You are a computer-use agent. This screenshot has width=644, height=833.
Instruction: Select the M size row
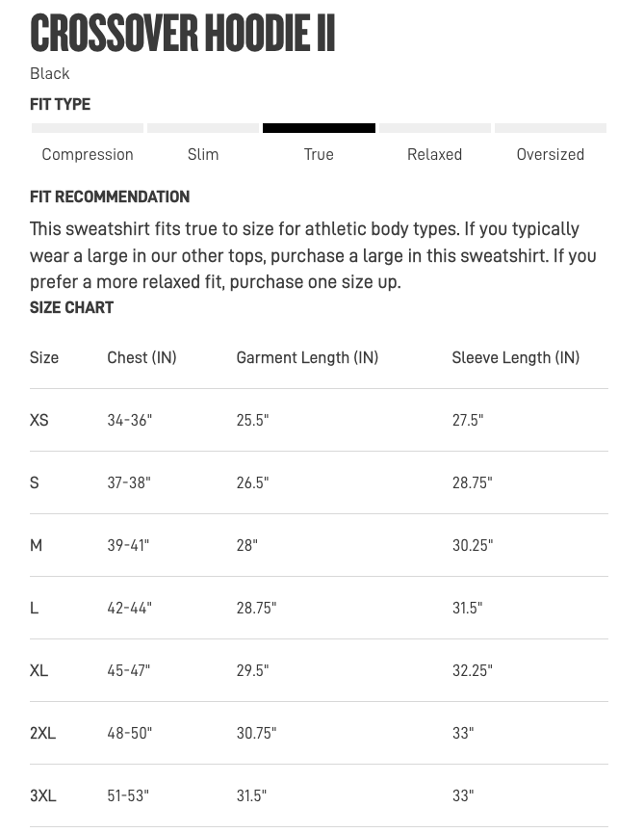(x=319, y=545)
